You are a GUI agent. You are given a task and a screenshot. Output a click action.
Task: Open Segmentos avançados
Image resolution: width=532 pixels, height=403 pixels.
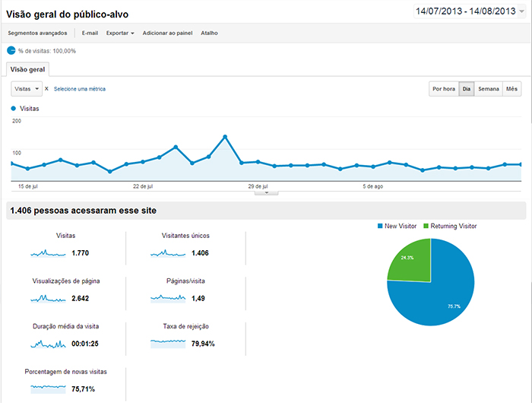(36, 33)
